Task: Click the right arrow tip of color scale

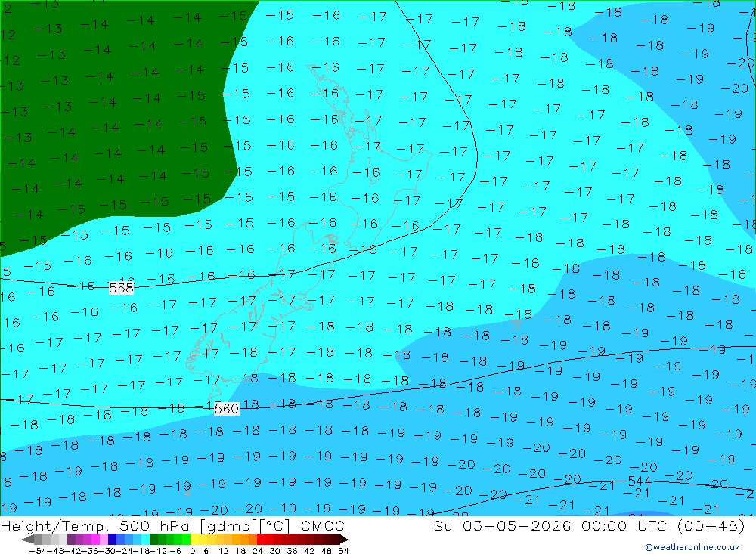Action: coord(347,540)
